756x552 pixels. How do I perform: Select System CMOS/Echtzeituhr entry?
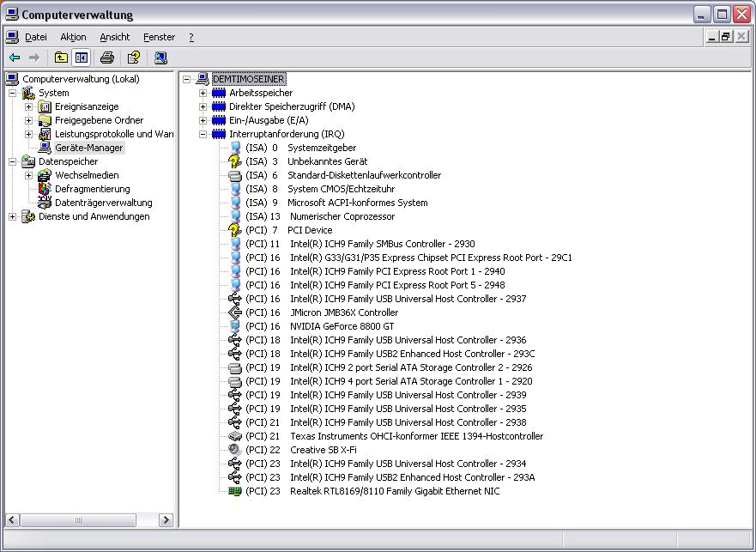click(320, 189)
